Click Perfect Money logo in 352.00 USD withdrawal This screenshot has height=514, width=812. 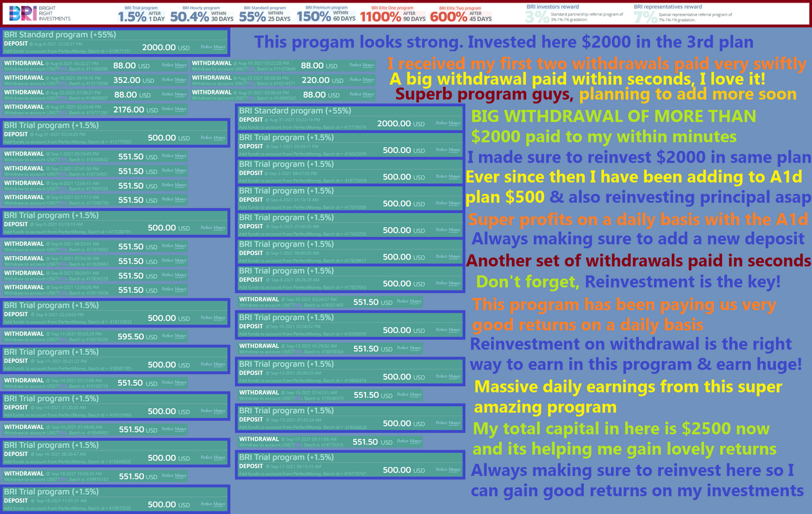tap(173, 80)
